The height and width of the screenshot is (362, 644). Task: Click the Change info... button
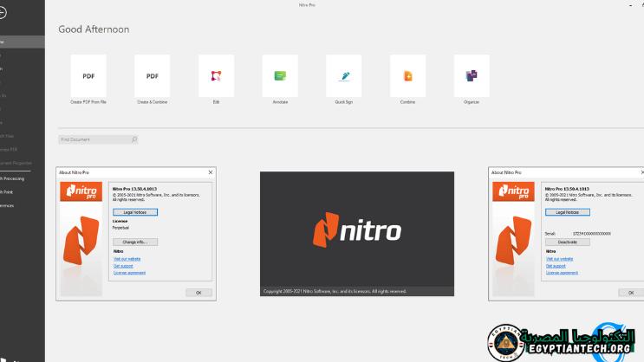pos(135,242)
